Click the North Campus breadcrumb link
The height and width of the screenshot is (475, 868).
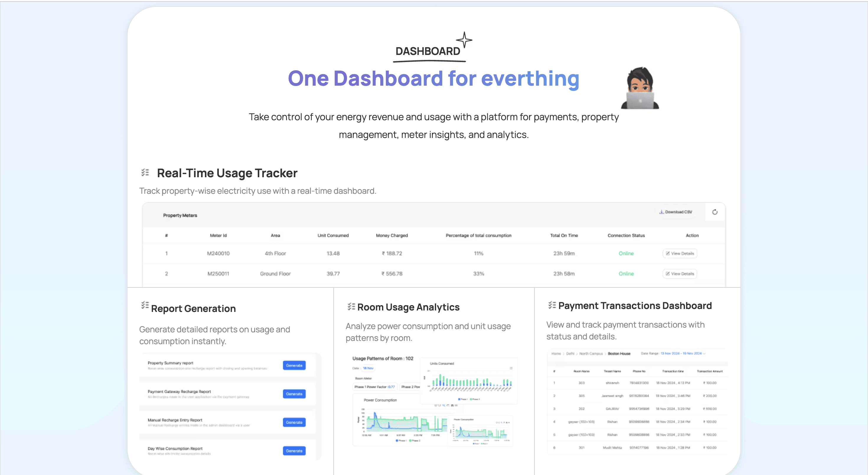click(591, 354)
